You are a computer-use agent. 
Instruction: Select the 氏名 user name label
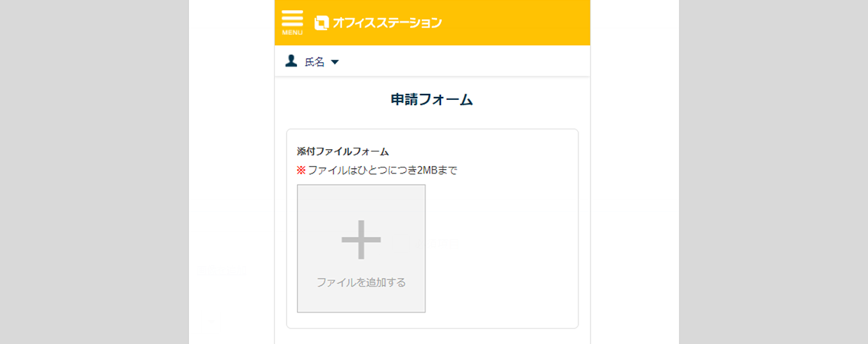tap(315, 62)
